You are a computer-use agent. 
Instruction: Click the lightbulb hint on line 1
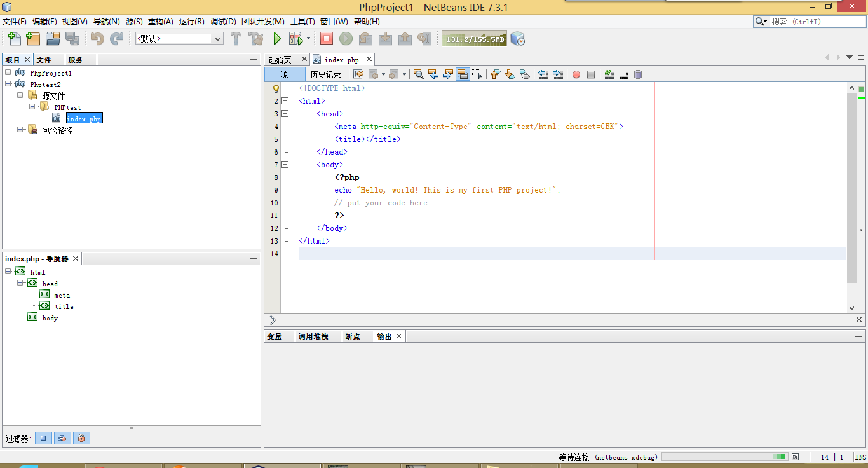276,89
